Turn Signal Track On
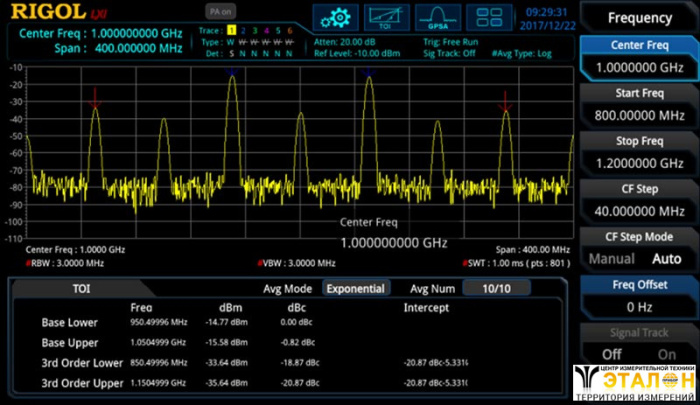 pos(667,354)
